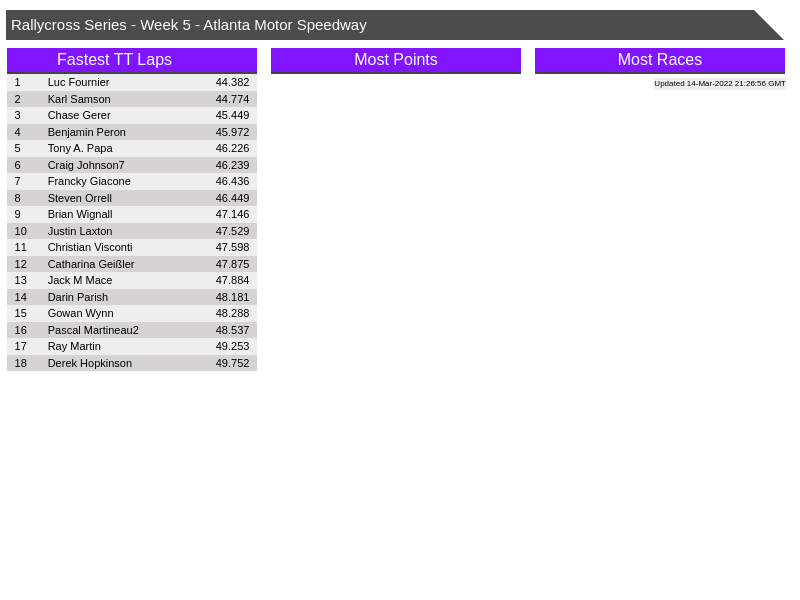800x600 pixels.
Task: Open Benjamin Peron's entry
Action: click(x=86, y=132)
